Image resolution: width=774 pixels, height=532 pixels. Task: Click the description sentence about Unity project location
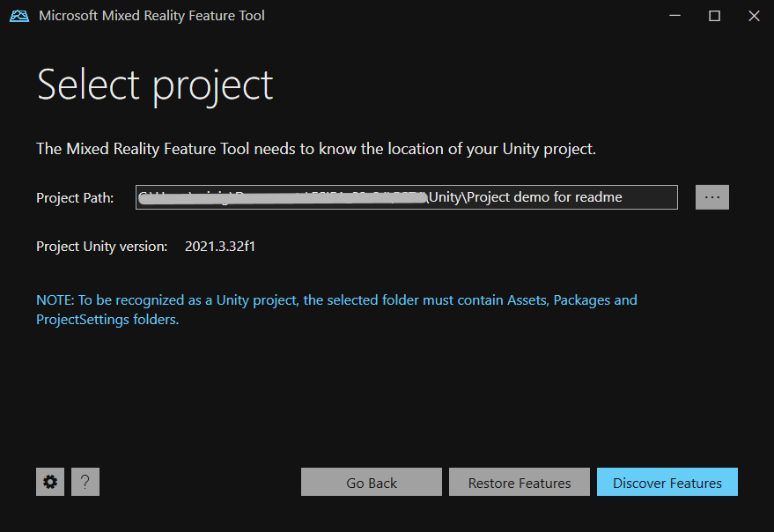click(315, 149)
